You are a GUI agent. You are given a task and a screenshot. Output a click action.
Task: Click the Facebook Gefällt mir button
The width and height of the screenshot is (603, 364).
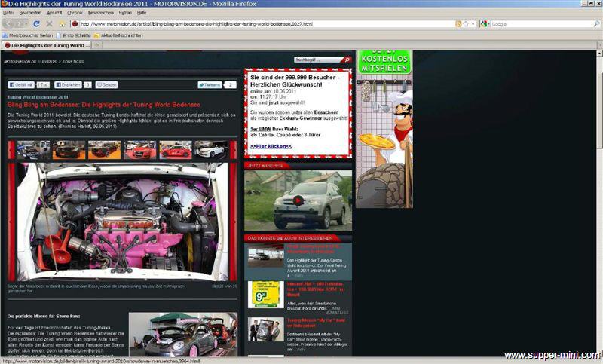click(x=21, y=85)
